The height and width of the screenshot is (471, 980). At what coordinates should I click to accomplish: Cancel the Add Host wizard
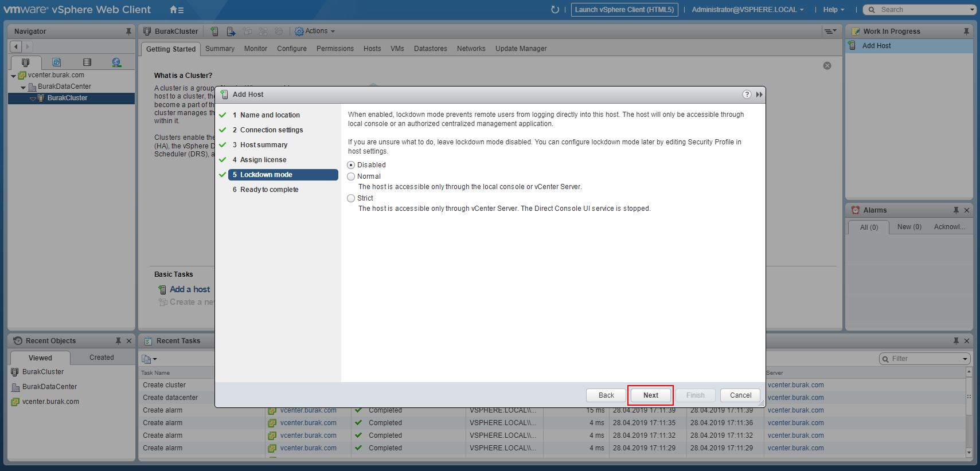740,395
